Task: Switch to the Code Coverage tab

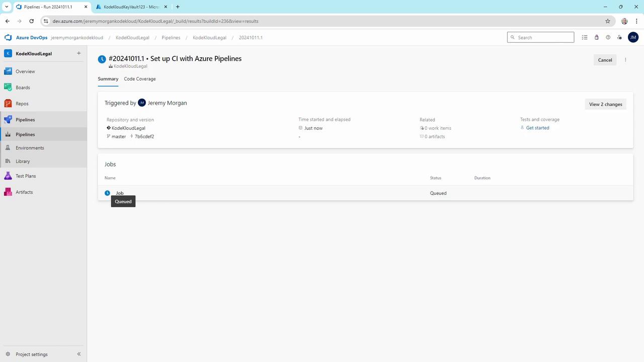Action: 140,79
